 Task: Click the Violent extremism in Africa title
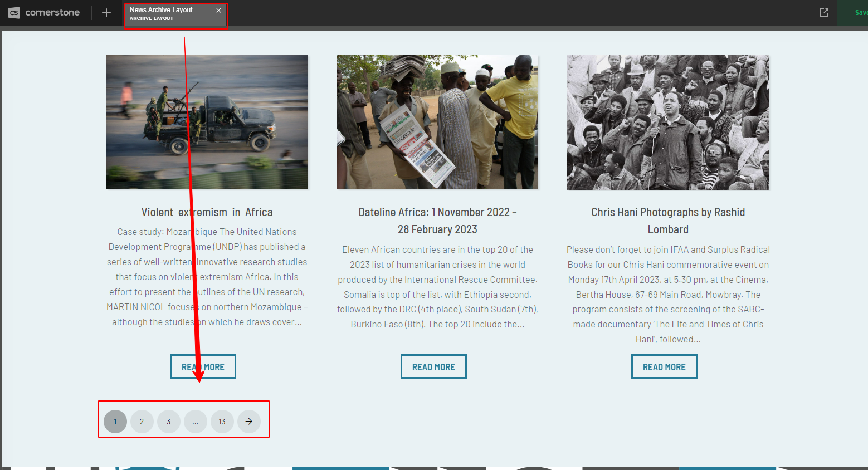(207, 212)
